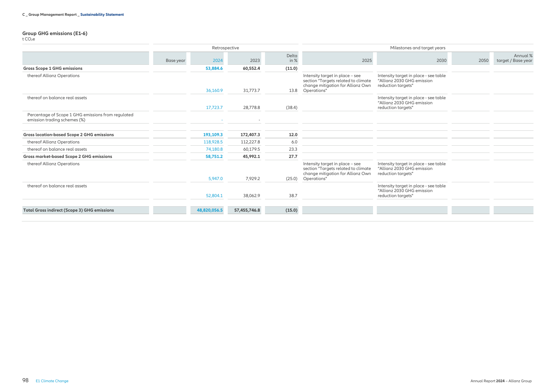554x392 pixels.
Task: Click the value 36,160.9
Action: [214, 91]
